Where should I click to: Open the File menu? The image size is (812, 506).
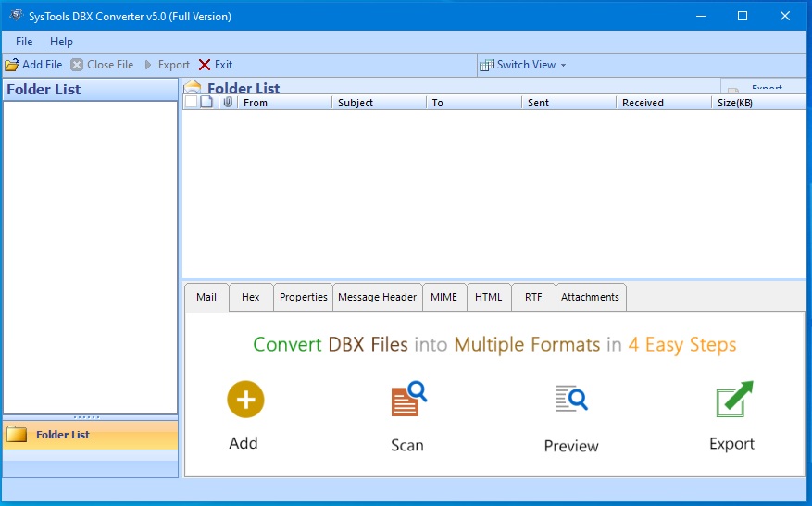(24, 42)
